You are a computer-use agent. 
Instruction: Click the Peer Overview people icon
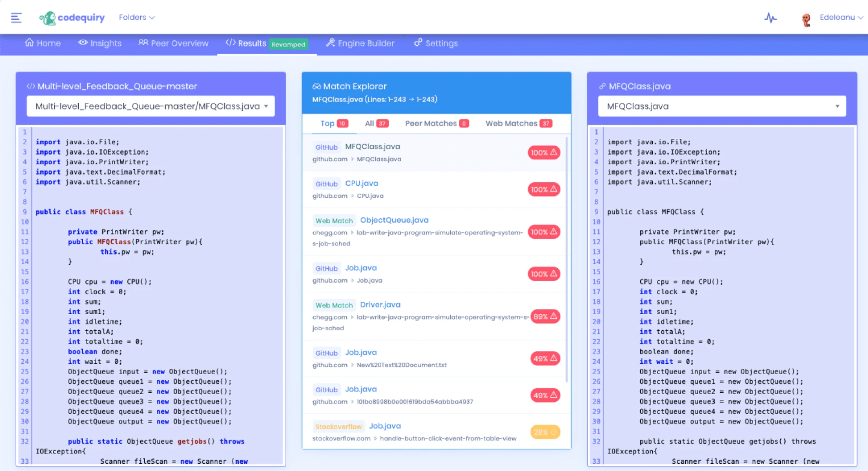tap(143, 43)
